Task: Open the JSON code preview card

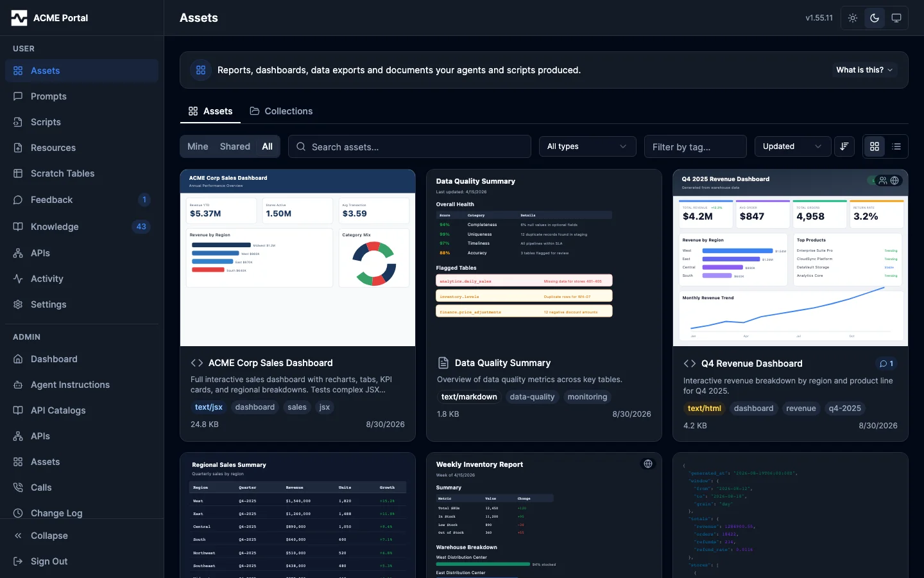Action: [791, 515]
